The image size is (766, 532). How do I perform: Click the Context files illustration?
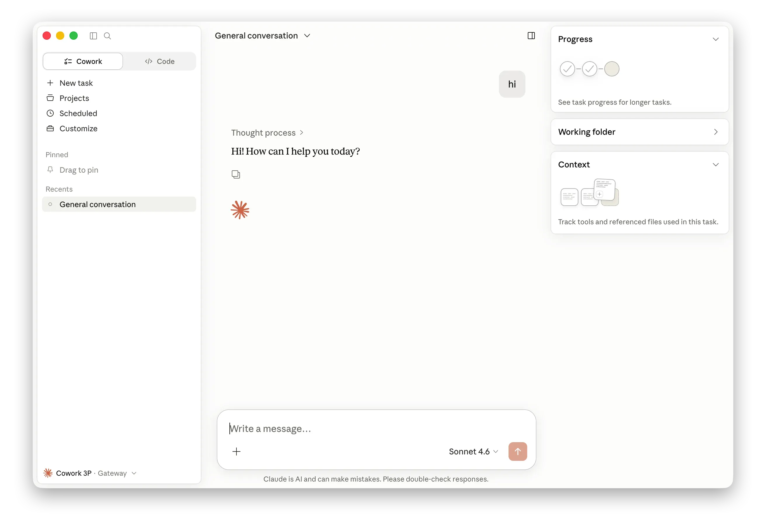pos(589,192)
